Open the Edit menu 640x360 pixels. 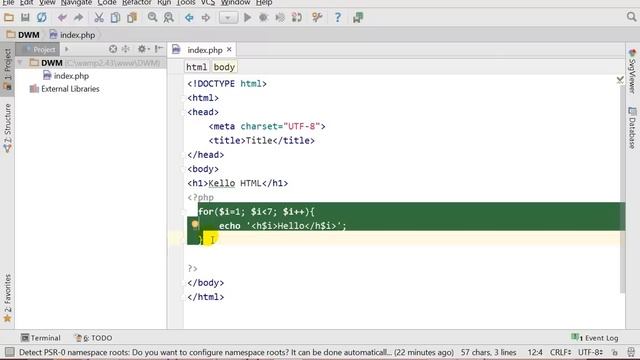(26, 2)
